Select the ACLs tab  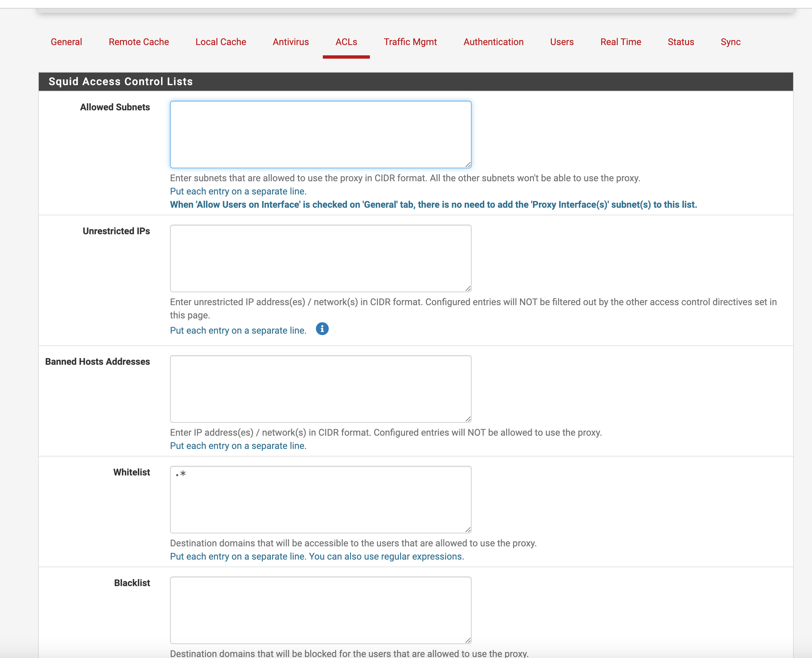tap(346, 42)
